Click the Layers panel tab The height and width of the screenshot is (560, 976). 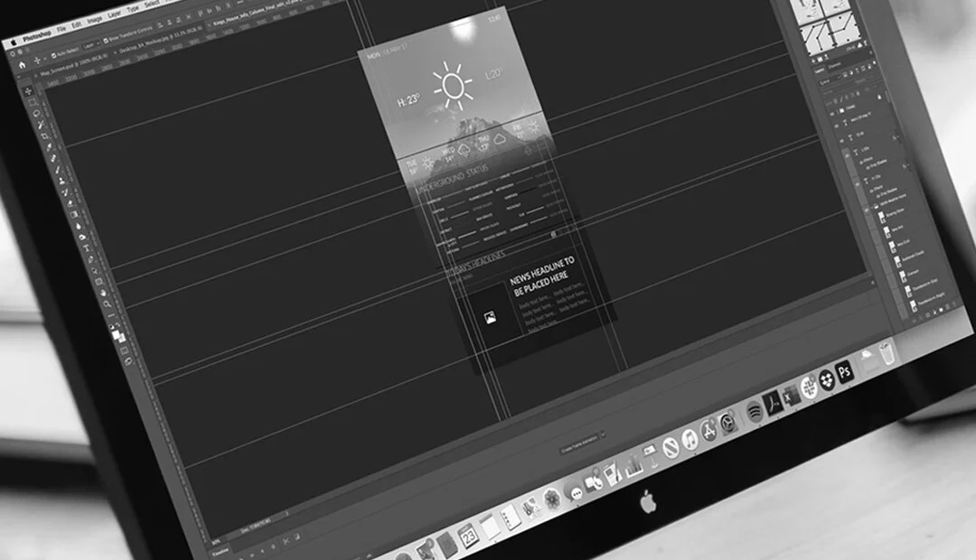click(819, 70)
